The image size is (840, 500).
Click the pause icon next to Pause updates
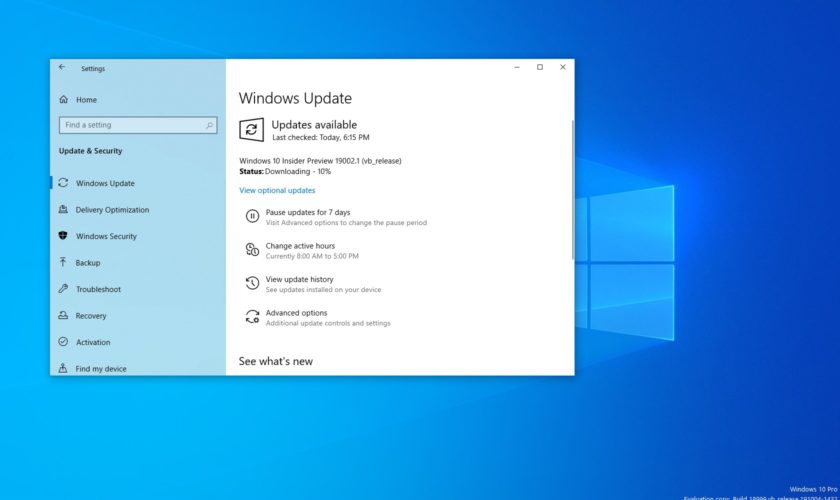[252, 216]
